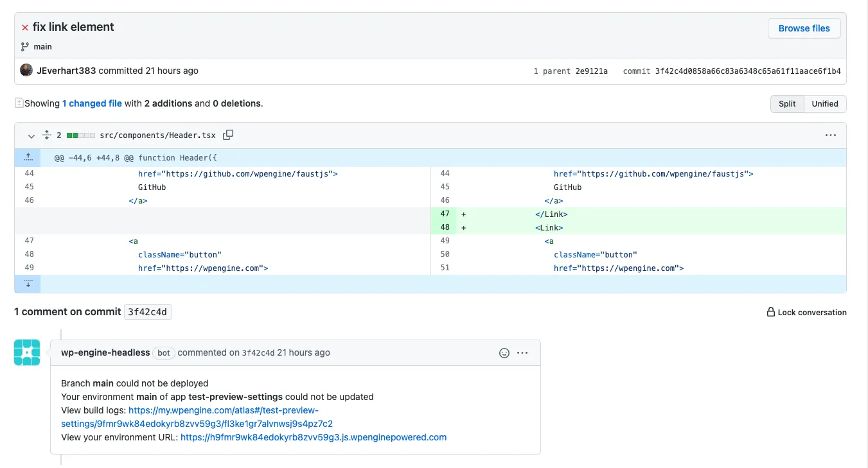Visit the environment URL link
The image size is (868, 468).
[314, 437]
